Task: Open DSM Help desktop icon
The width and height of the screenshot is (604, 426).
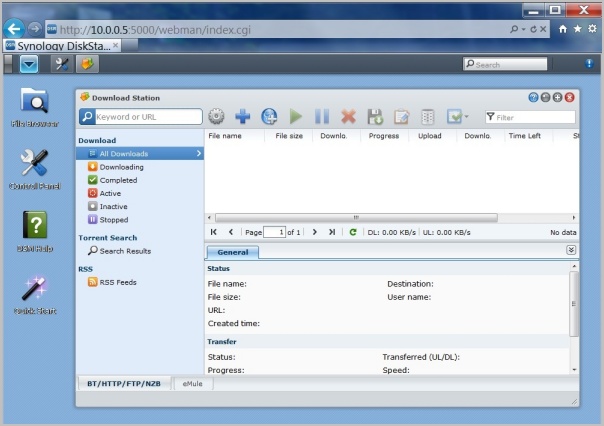Action: coord(35,231)
